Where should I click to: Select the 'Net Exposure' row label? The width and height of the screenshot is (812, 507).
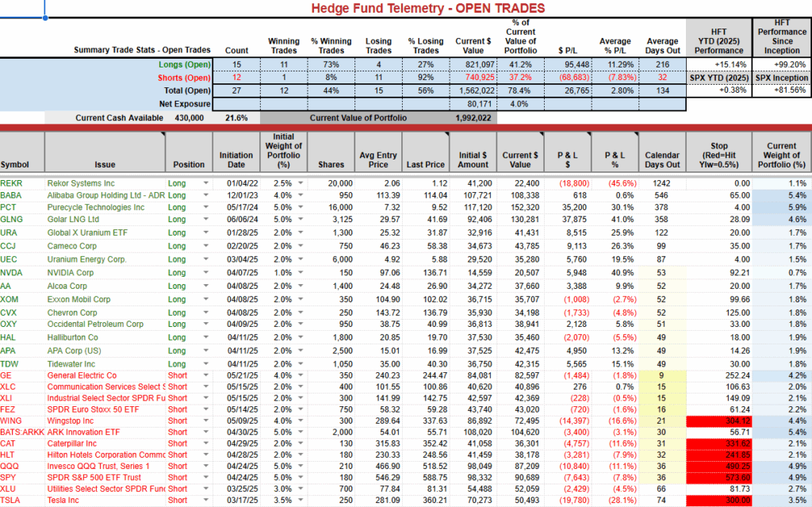(185, 104)
